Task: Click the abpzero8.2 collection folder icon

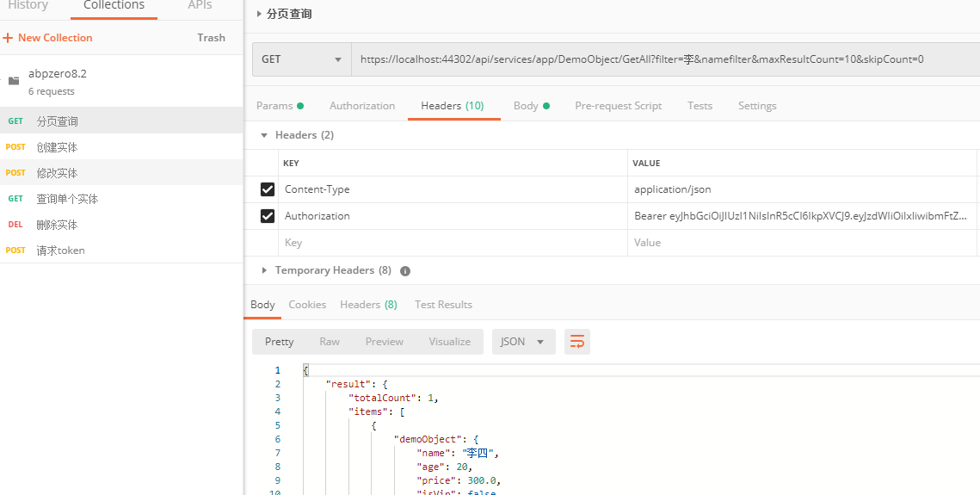Action: [x=13, y=81]
